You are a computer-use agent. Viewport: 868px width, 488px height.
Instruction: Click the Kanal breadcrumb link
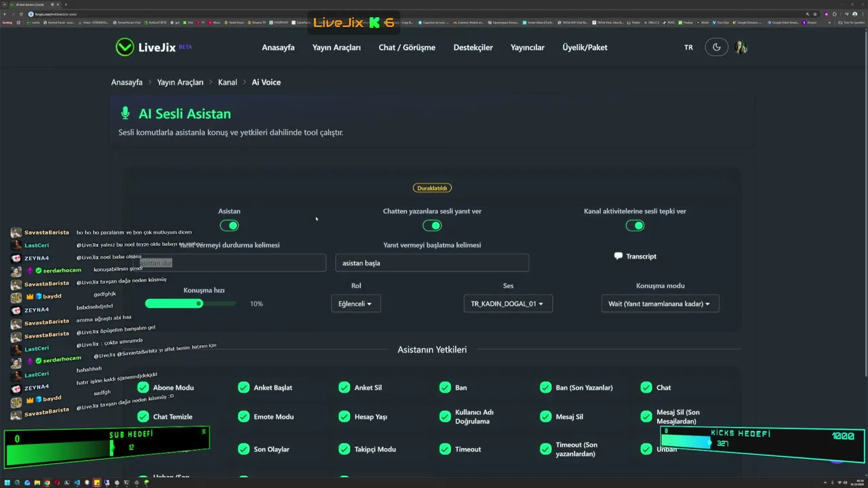(x=227, y=82)
